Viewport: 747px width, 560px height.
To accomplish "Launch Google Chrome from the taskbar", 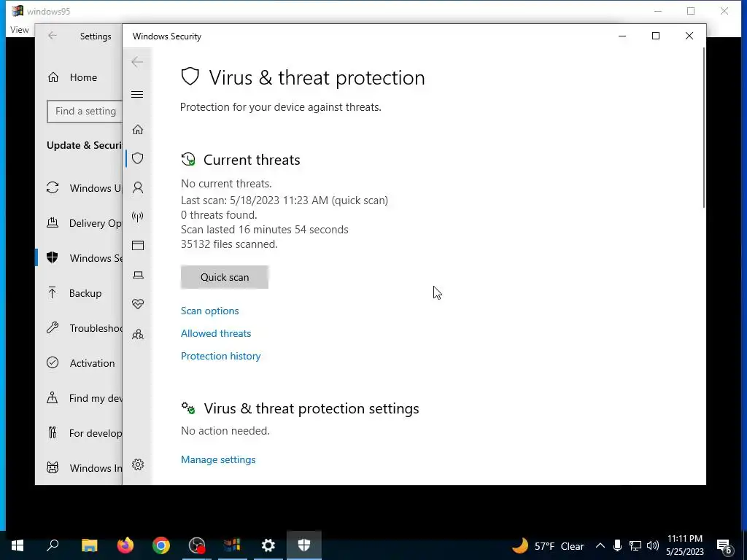I will [x=161, y=545].
